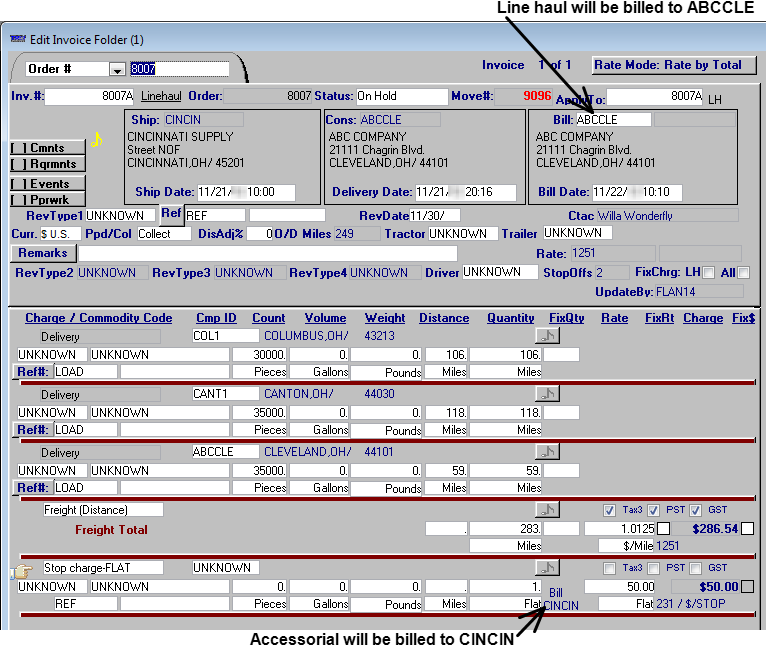Viewport: 766px width, 648px height.
Task: Click the Ship Date field
Action: coord(246,192)
